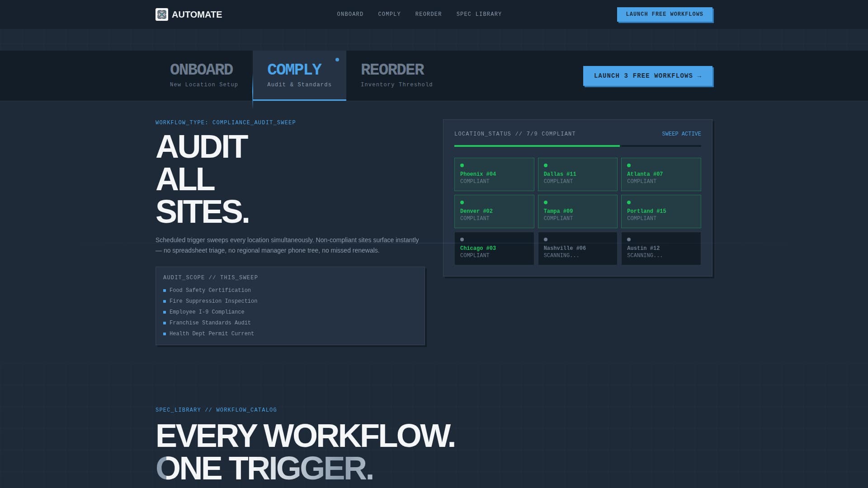Toggle SWEEP ACTIVE status
This screenshot has height=488, width=868.
(x=681, y=134)
